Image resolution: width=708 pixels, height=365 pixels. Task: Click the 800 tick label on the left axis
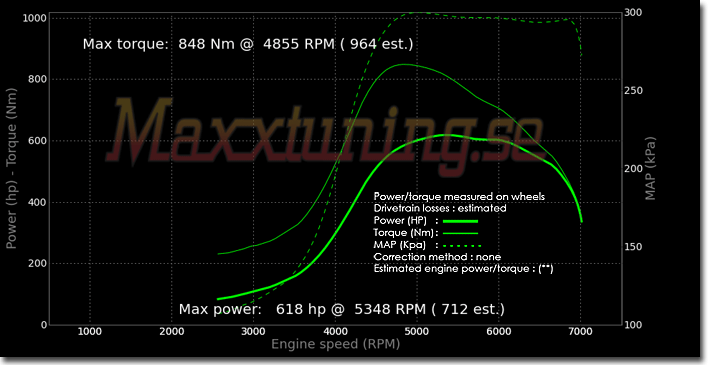tap(37, 80)
